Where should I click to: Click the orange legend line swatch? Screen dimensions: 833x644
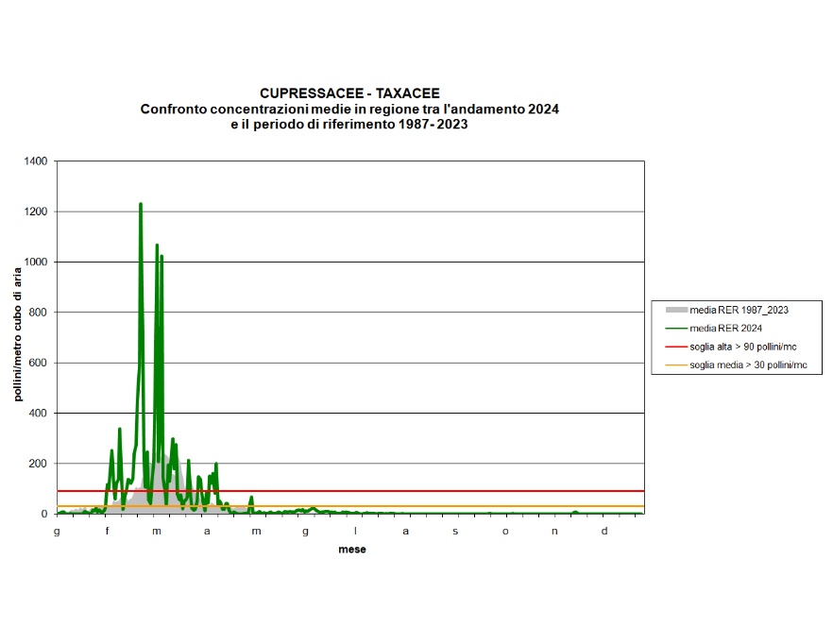pyautogui.click(x=676, y=365)
